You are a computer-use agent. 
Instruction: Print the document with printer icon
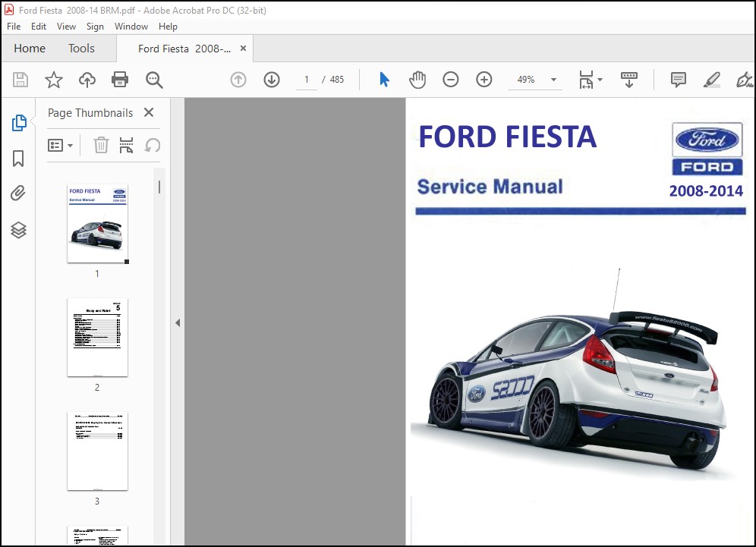(x=120, y=80)
